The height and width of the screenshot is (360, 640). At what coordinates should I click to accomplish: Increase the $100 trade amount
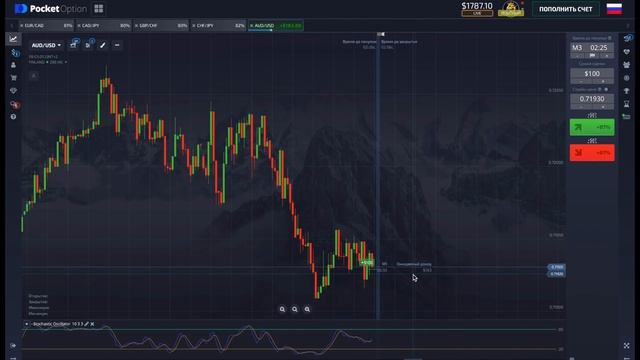[603, 82]
